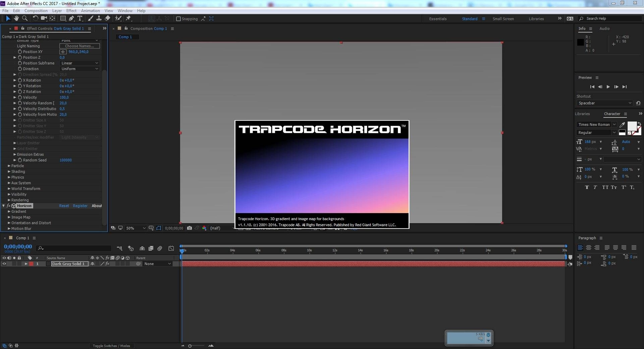The height and width of the screenshot is (349, 644).
Task: Open the 50% magnification dropdown
Action: coord(136,228)
